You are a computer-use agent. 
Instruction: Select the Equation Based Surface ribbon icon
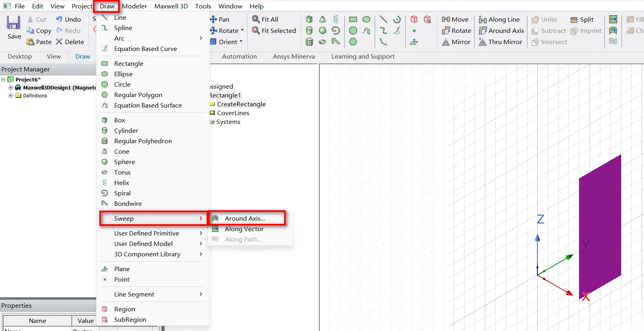coord(366,30)
